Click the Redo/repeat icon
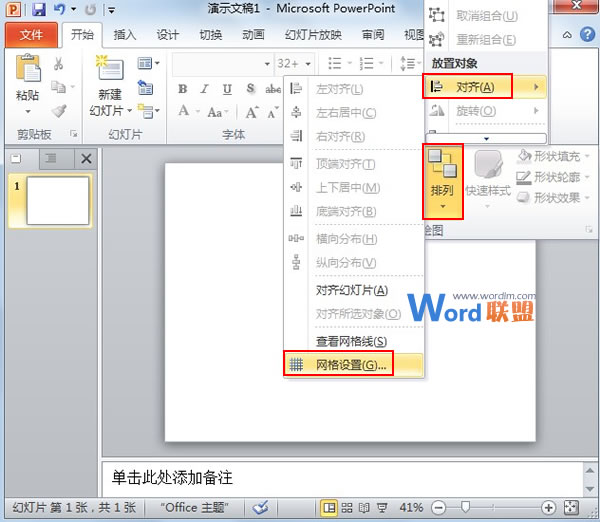 click(90, 9)
